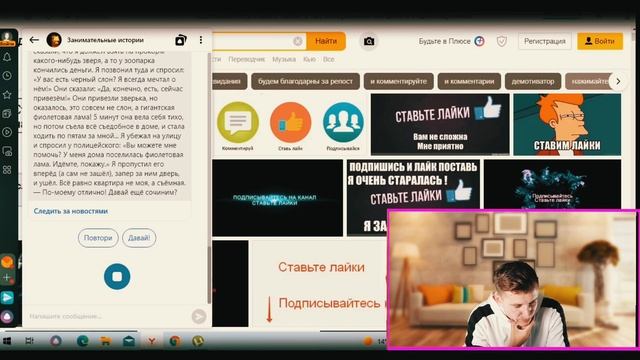Open the Futurama Ставим лайки meme
640x360 pixels.
click(x=567, y=124)
